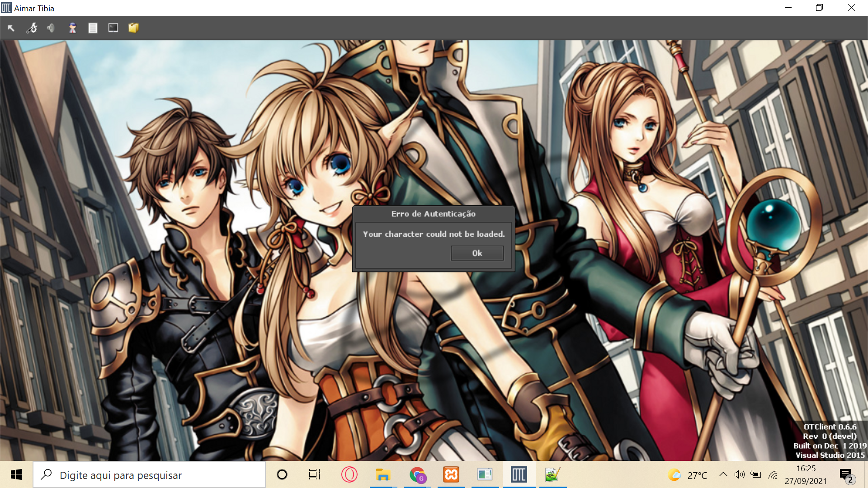Screen dimensions: 868x488
Task: Click the Erro de Autenticação dialog title
Action: pyautogui.click(x=433, y=214)
